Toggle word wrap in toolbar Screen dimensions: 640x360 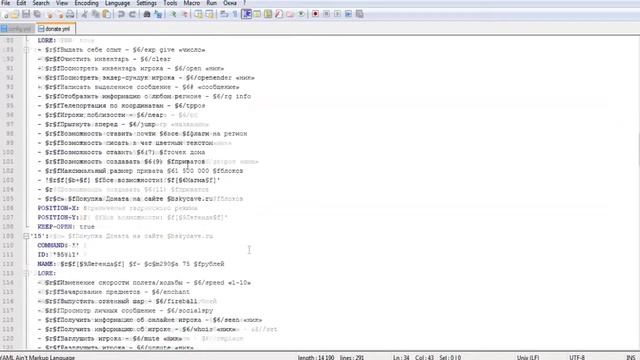[224, 14]
